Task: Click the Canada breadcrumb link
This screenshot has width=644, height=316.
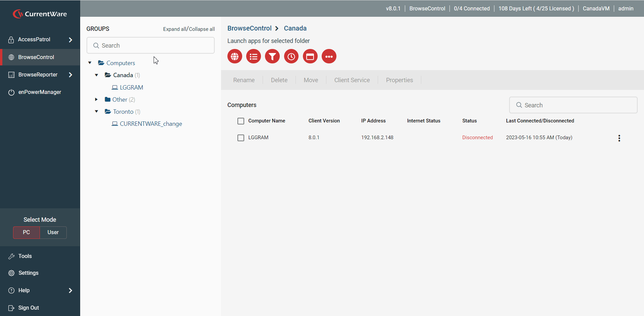Action: [295, 29]
